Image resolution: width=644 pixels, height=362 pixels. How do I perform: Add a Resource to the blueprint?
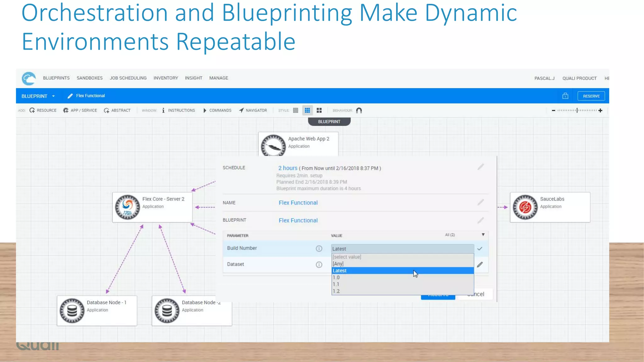[x=43, y=110]
